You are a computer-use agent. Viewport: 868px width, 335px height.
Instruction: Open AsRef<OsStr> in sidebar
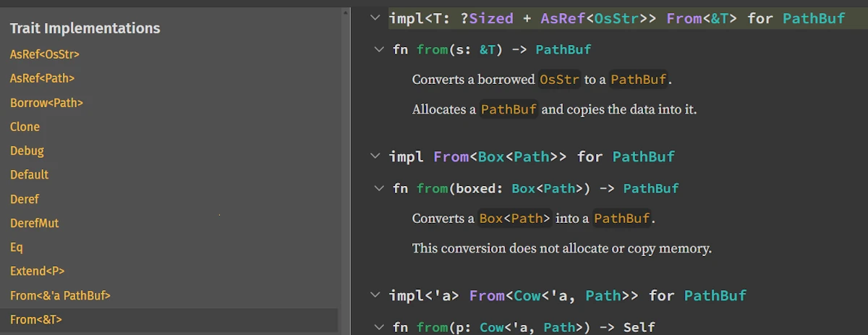(x=45, y=54)
